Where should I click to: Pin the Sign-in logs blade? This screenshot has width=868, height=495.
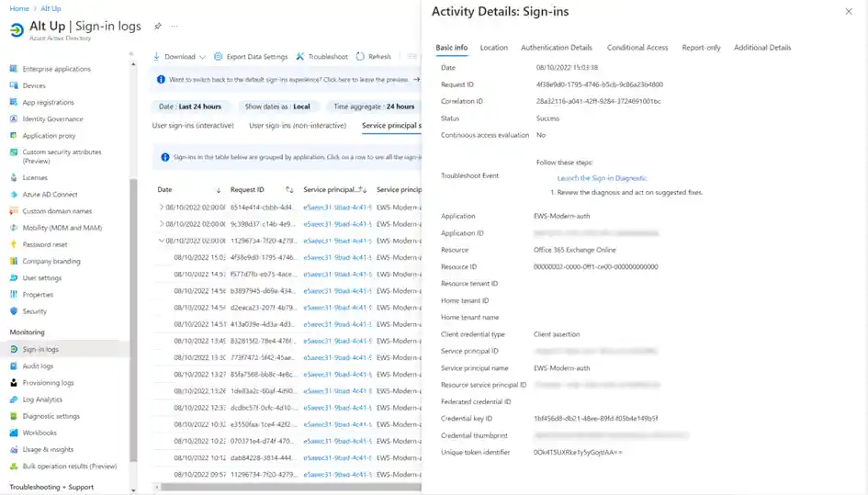[x=158, y=26]
